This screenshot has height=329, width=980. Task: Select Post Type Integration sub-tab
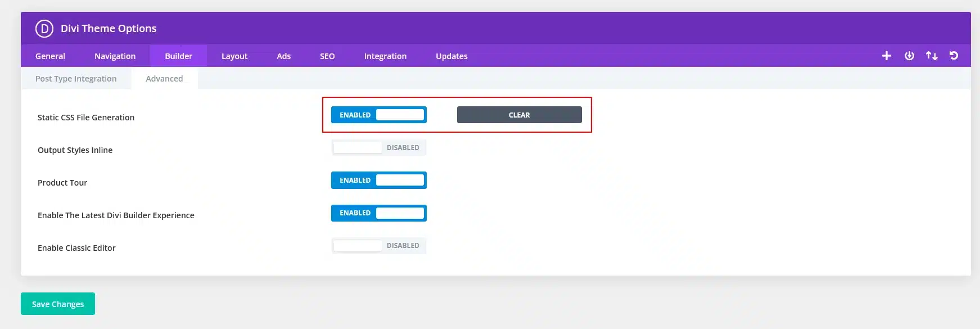76,79
